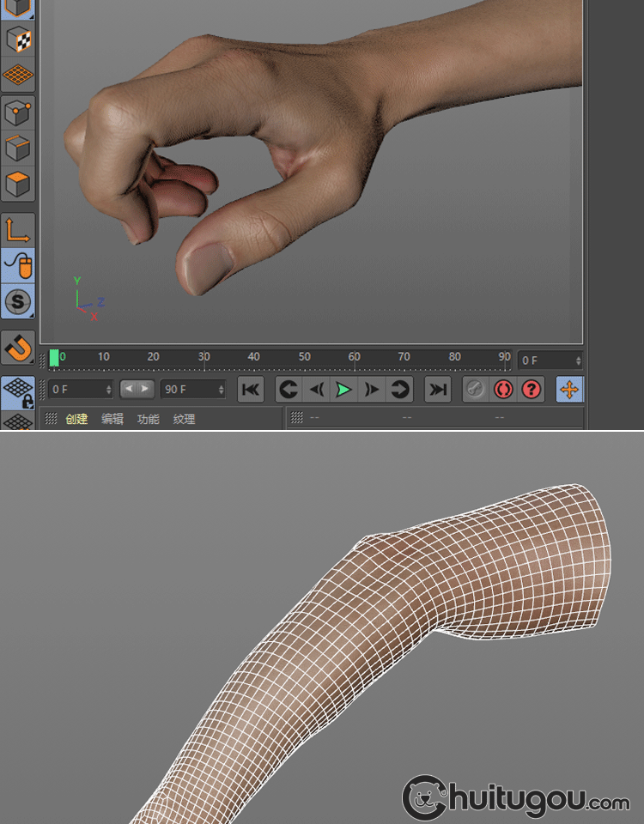This screenshot has width=644, height=824.
Task: Switch to Polygons mode
Action: (17, 184)
